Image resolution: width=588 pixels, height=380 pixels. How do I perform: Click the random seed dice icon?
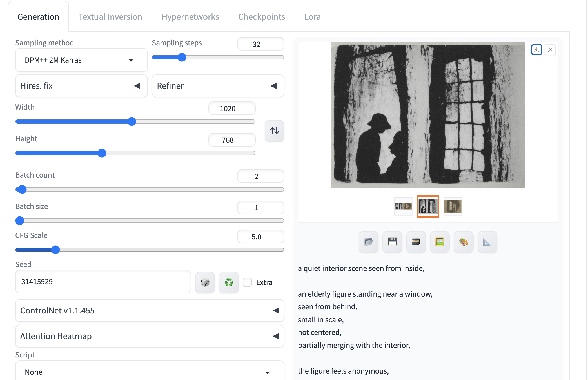(x=205, y=282)
